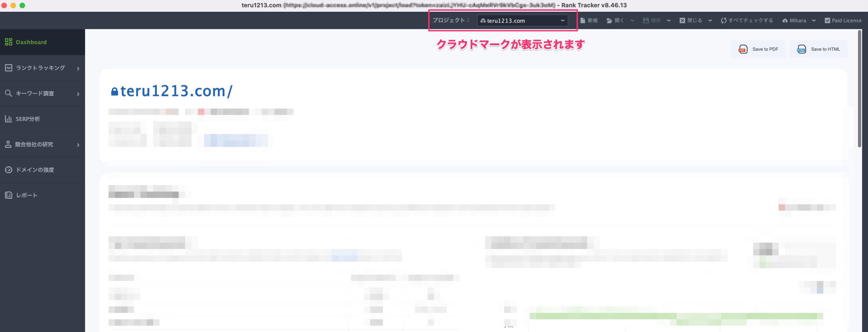Click the competitor research person icon
The height and width of the screenshot is (332, 868).
click(8, 144)
